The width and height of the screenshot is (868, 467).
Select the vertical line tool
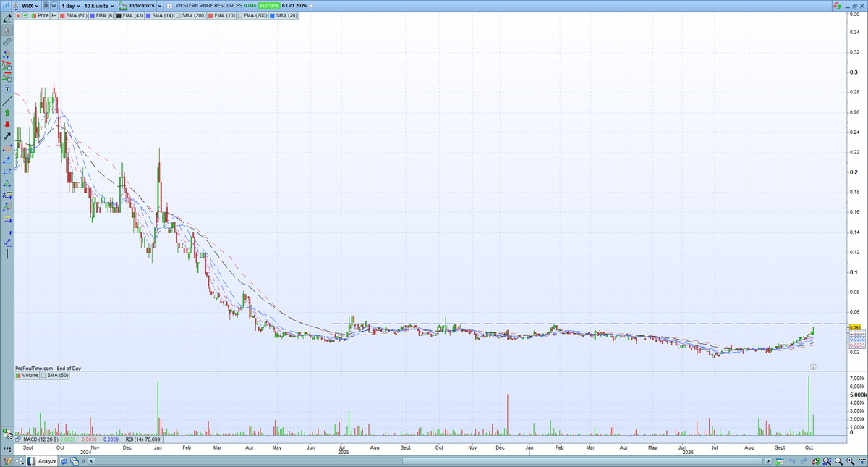click(7, 253)
